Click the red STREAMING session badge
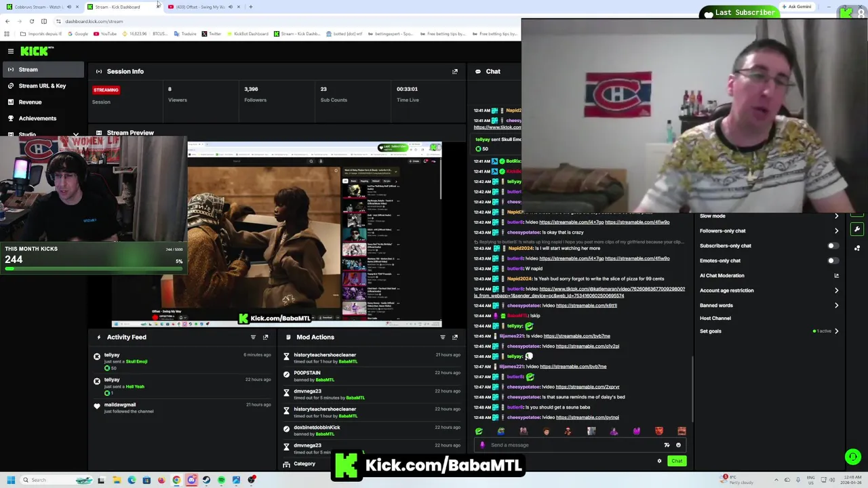 point(106,89)
